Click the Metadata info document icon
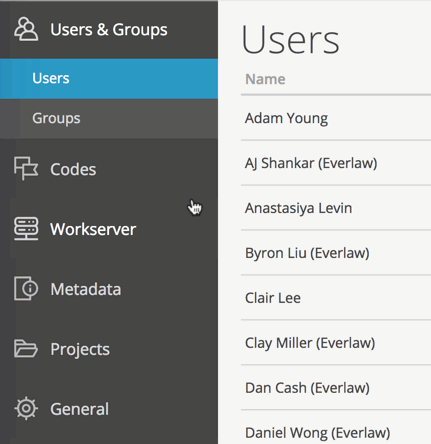 coord(26,288)
